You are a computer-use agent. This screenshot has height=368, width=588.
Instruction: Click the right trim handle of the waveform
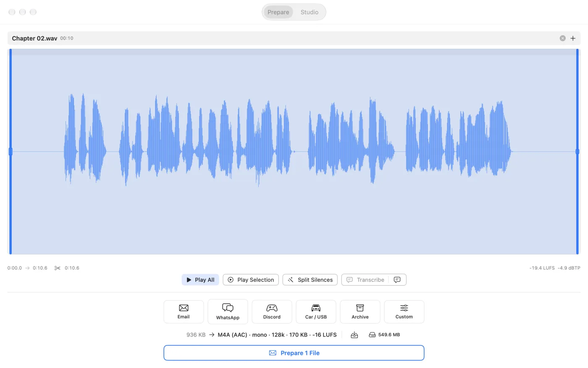(x=577, y=151)
